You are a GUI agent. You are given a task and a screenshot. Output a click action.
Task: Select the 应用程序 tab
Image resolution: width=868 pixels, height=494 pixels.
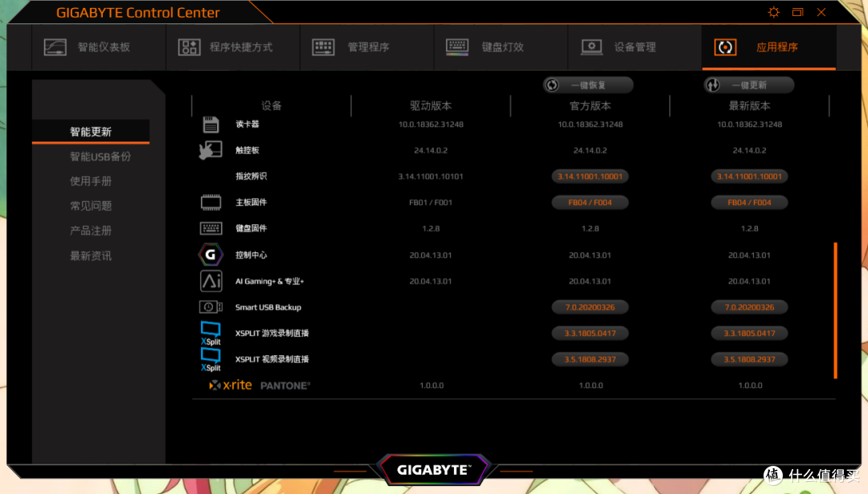tap(769, 47)
